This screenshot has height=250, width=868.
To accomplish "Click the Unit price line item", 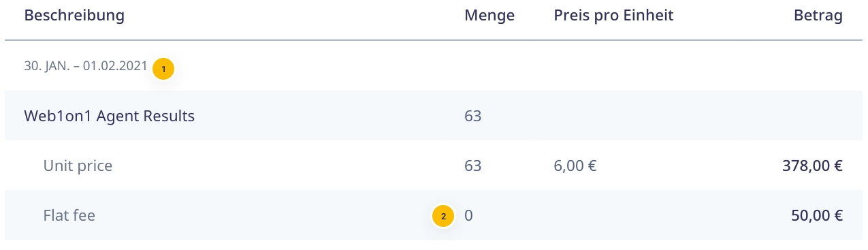I will click(x=78, y=166).
